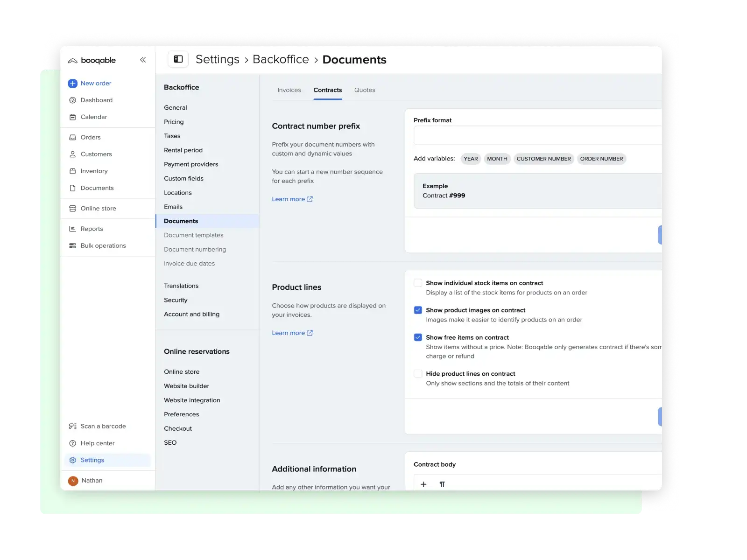Click the Prefix format input field

click(x=537, y=136)
